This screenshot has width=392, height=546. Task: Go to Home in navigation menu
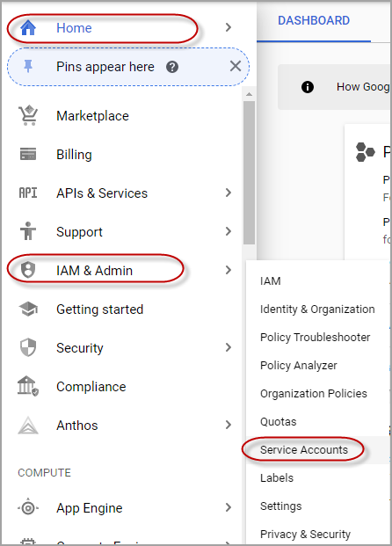[74, 28]
